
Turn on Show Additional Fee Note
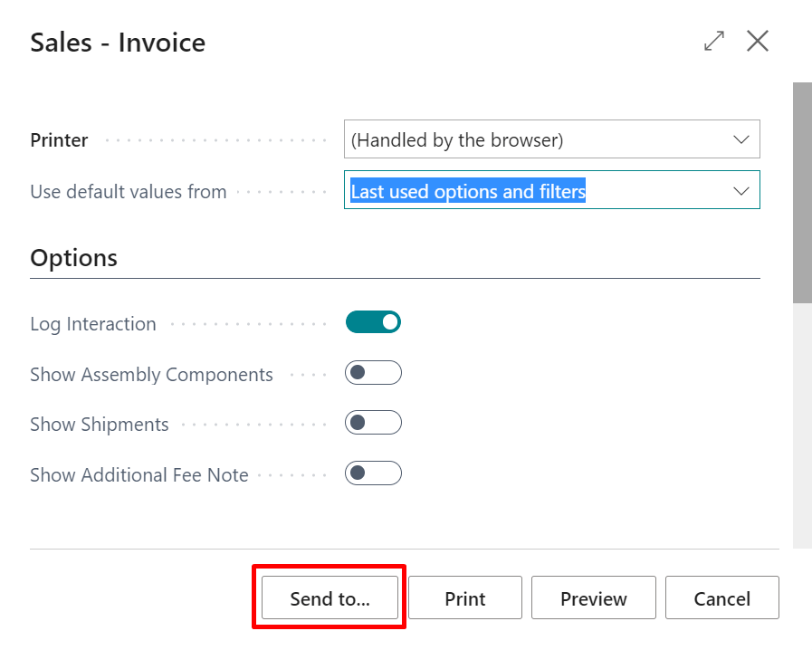coord(373,473)
